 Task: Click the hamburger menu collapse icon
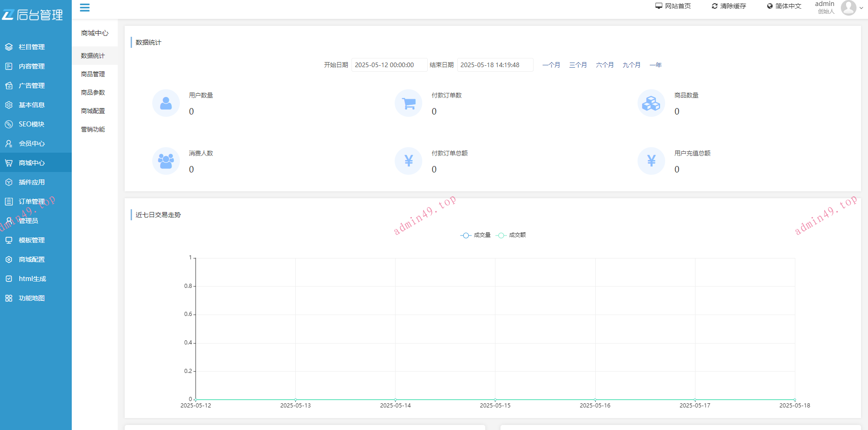pyautogui.click(x=85, y=7)
